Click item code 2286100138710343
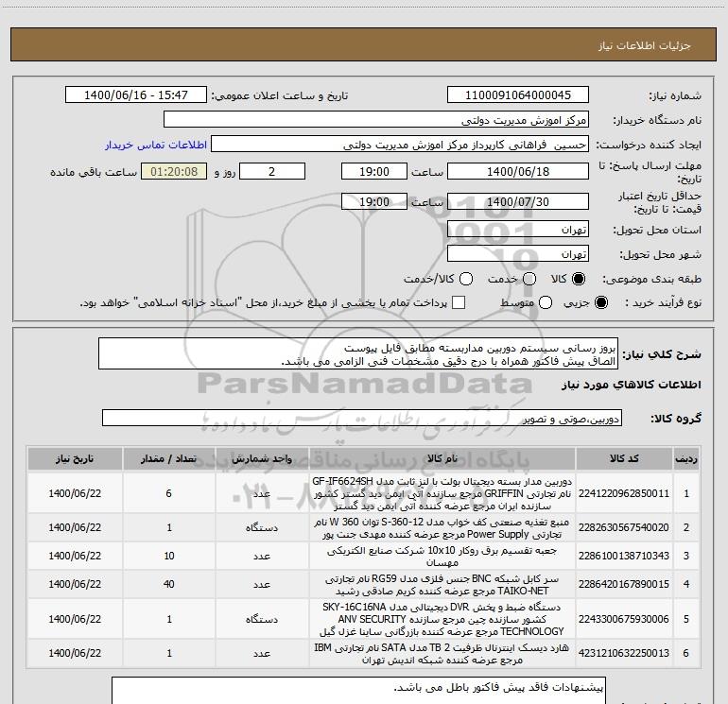 [624, 556]
